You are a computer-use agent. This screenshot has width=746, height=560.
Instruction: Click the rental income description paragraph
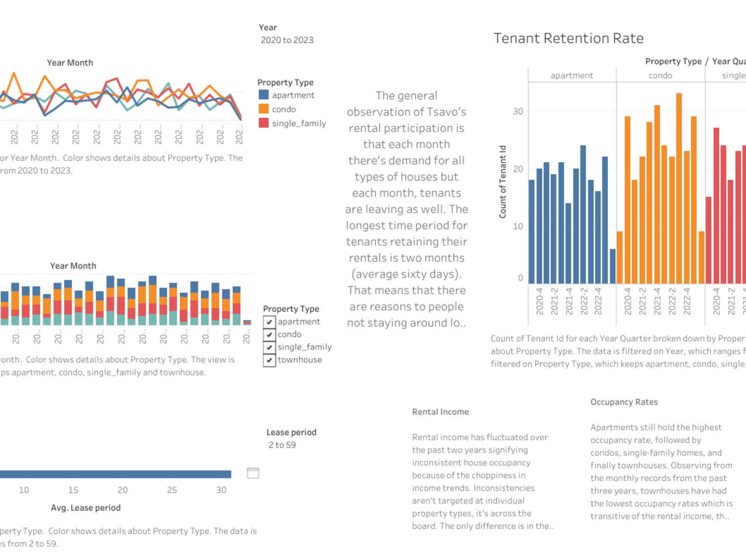[482, 481]
